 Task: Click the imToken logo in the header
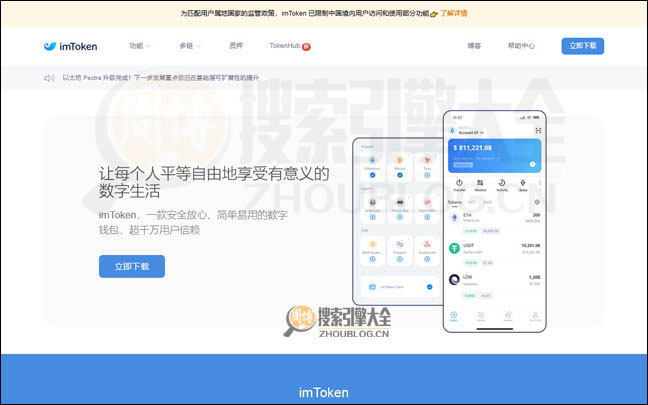[x=70, y=46]
